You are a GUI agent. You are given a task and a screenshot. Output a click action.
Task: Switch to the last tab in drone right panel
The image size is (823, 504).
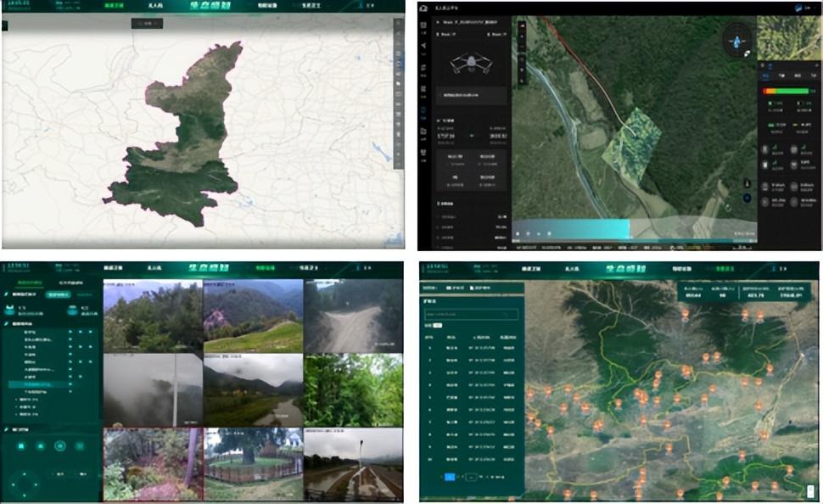[814, 76]
